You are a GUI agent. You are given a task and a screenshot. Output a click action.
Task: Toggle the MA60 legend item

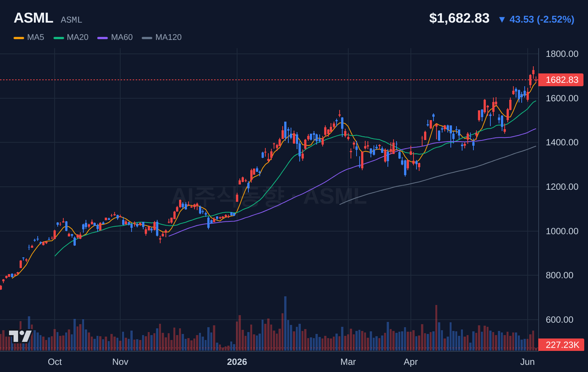[x=115, y=37]
